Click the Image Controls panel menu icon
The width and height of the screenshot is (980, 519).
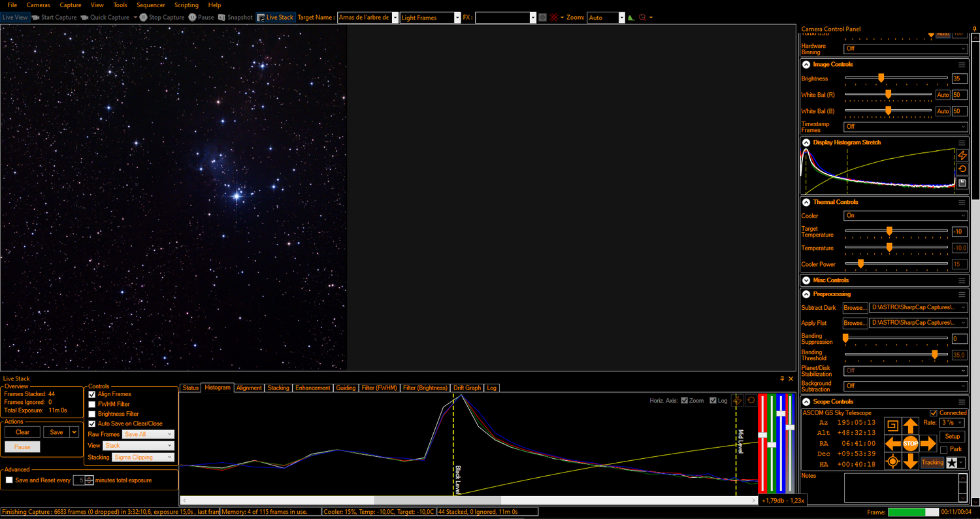pyautogui.click(x=962, y=65)
